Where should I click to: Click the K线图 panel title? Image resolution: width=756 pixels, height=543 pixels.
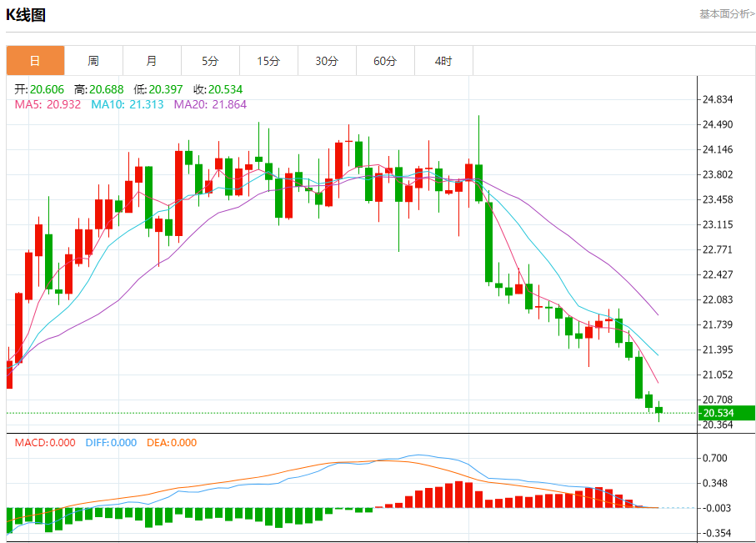coord(26,14)
